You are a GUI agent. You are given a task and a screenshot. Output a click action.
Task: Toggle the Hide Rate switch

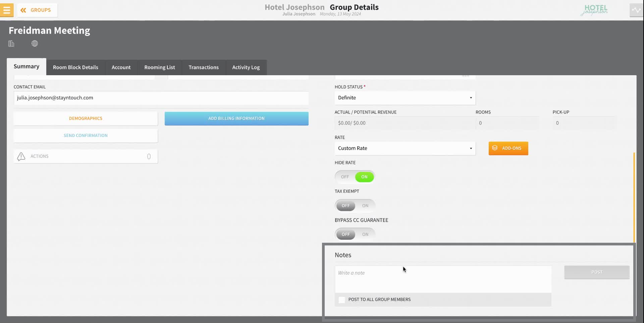click(x=355, y=177)
